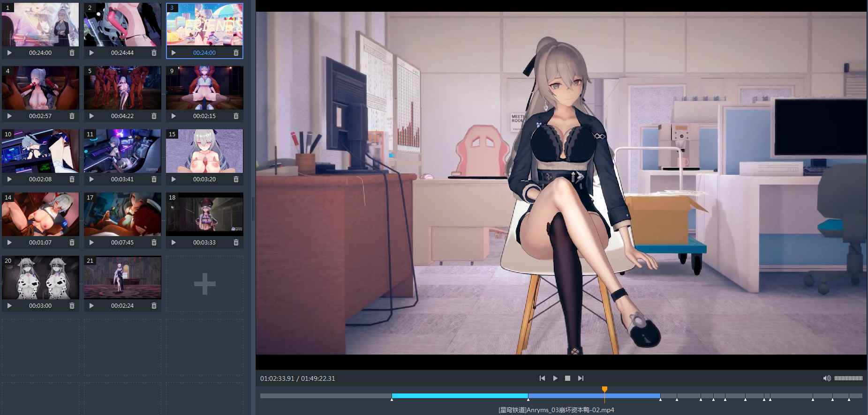868x415 pixels.
Task: Delete clip 9 using its trash icon
Action: (x=236, y=116)
